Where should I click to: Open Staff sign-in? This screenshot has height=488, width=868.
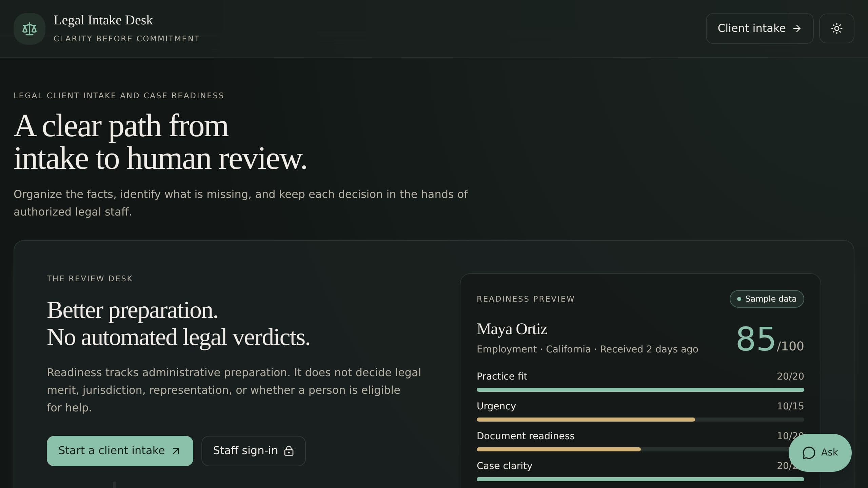253,451
